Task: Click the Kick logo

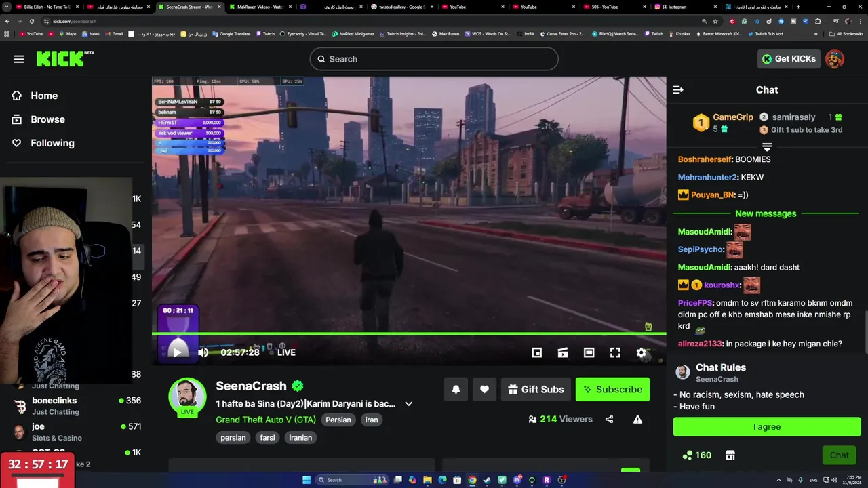Action: click(x=64, y=59)
